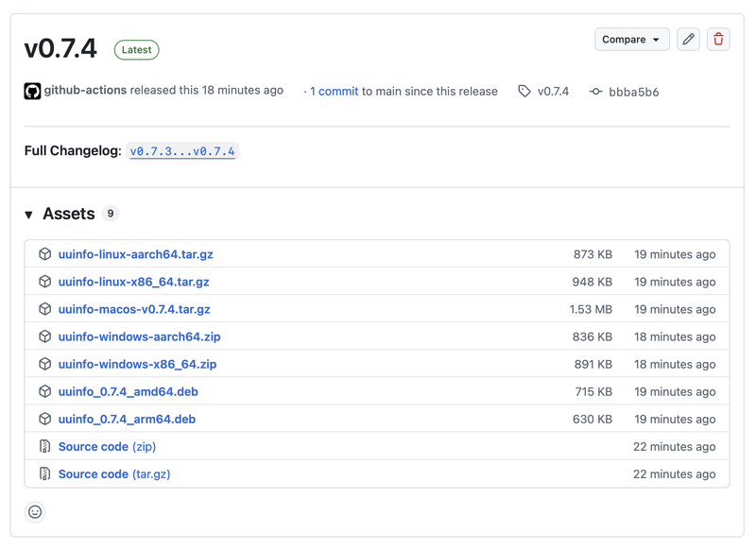Click package icon for uuinfo-linux-aarch64.tar.gz

[x=44, y=253]
